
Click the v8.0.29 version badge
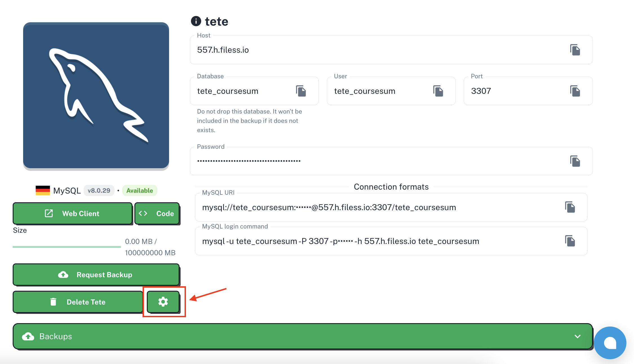(99, 190)
